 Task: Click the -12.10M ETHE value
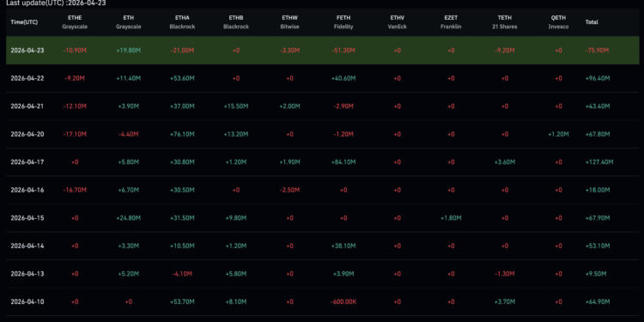pos(75,106)
